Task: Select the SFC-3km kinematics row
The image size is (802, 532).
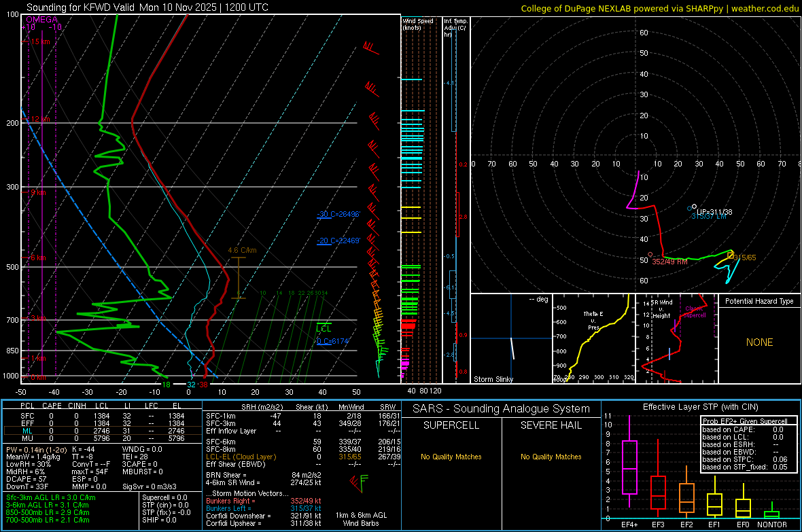Action: tap(303, 423)
